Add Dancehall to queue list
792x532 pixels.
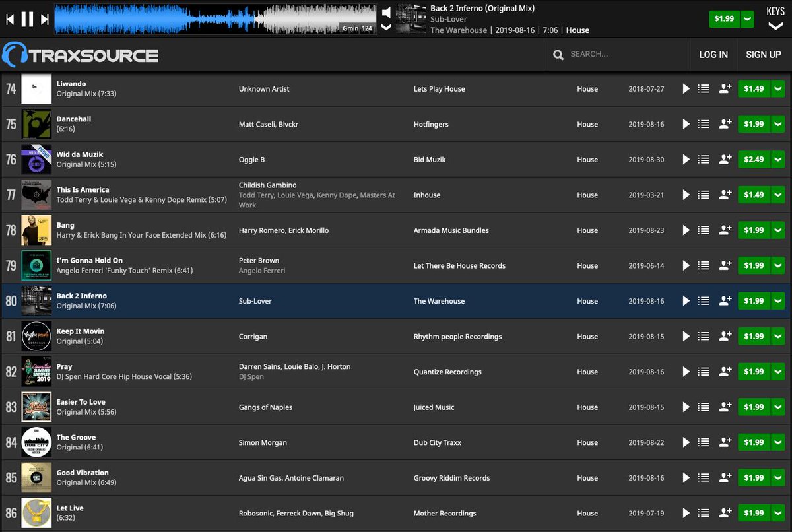point(704,124)
